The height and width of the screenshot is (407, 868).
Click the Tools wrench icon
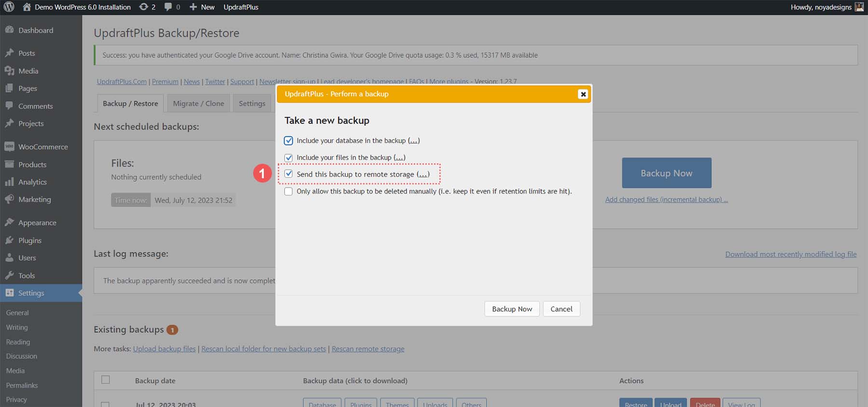pyautogui.click(x=9, y=275)
